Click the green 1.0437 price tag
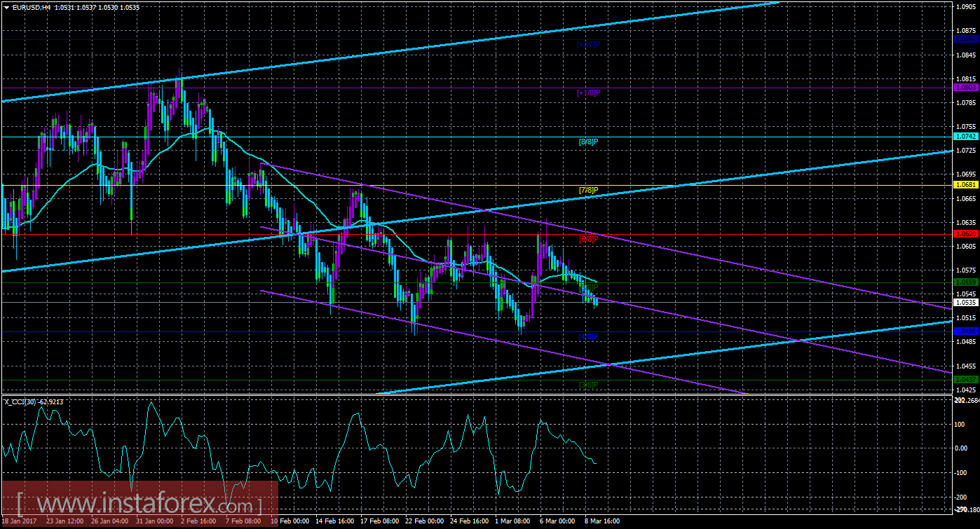 965,379
